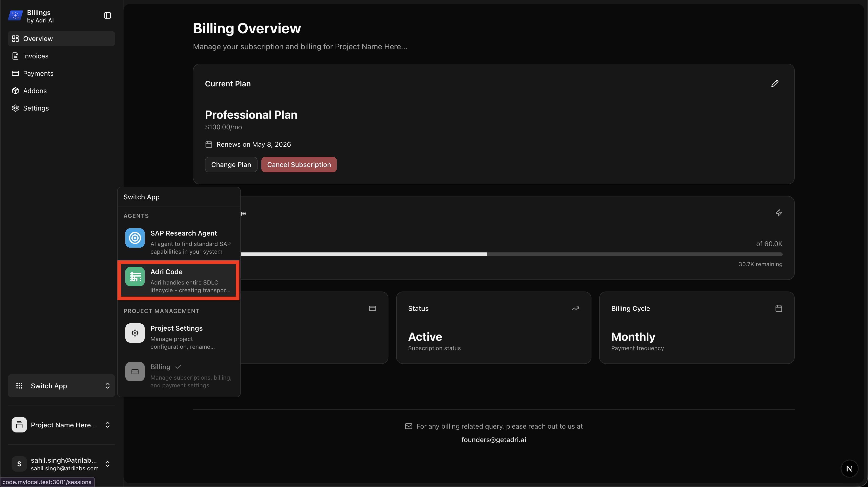Click the lightning icon on the usage card
The height and width of the screenshot is (487, 868).
(779, 213)
